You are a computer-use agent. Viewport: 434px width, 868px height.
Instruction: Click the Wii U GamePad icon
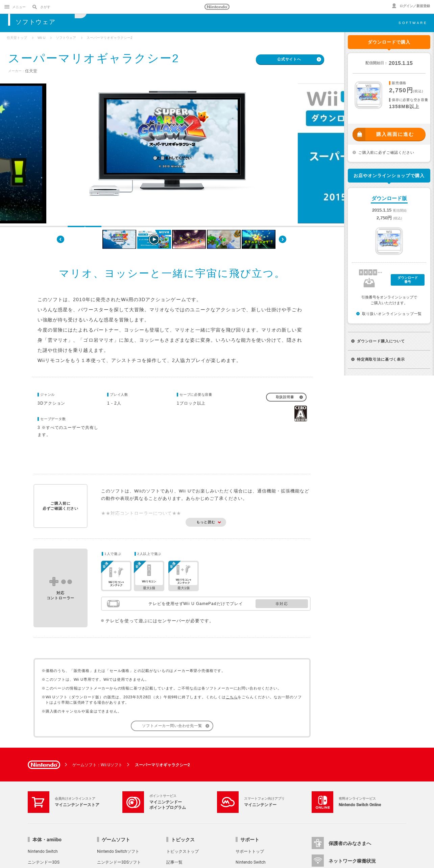tap(113, 604)
